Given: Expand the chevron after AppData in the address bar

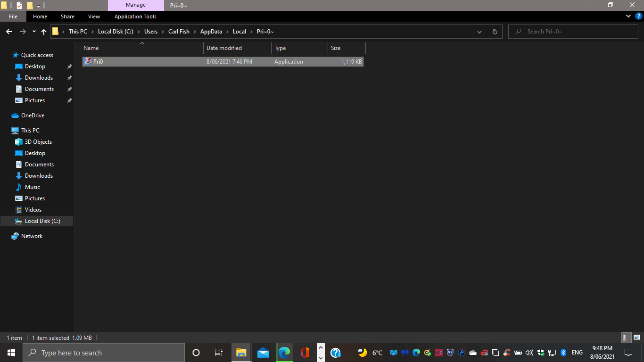Looking at the screenshot, I should 228,32.
